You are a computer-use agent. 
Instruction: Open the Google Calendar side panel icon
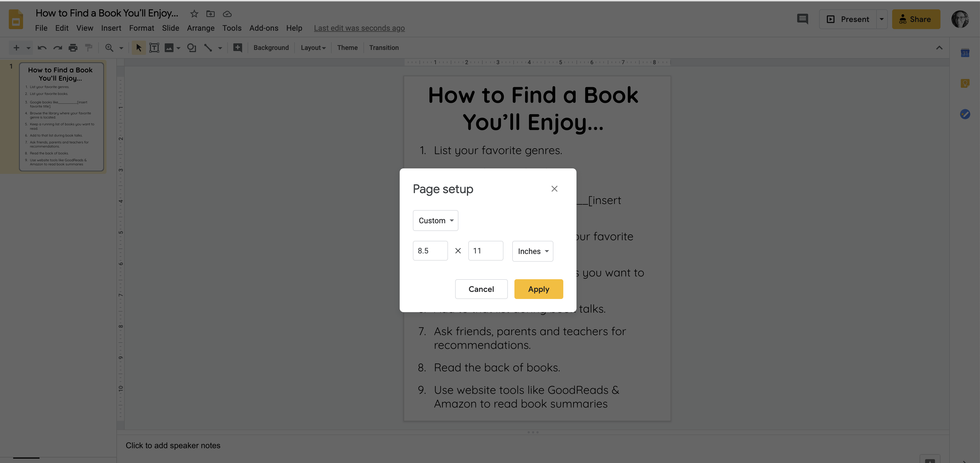pyautogui.click(x=965, y=53)
